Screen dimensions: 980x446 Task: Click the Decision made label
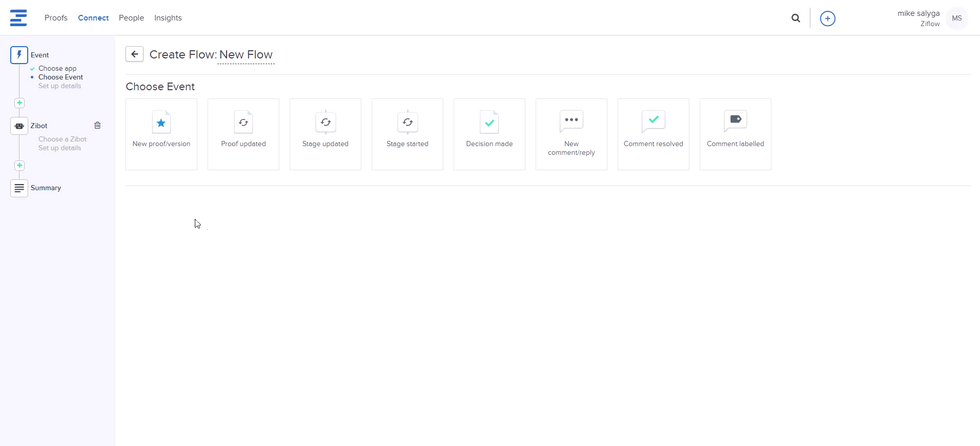coord(489,144)
